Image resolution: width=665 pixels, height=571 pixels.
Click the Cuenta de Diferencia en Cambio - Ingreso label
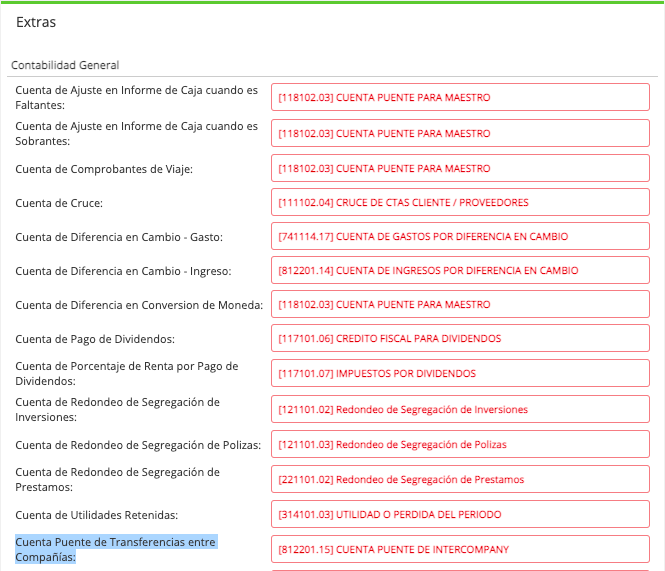[123, 271]
